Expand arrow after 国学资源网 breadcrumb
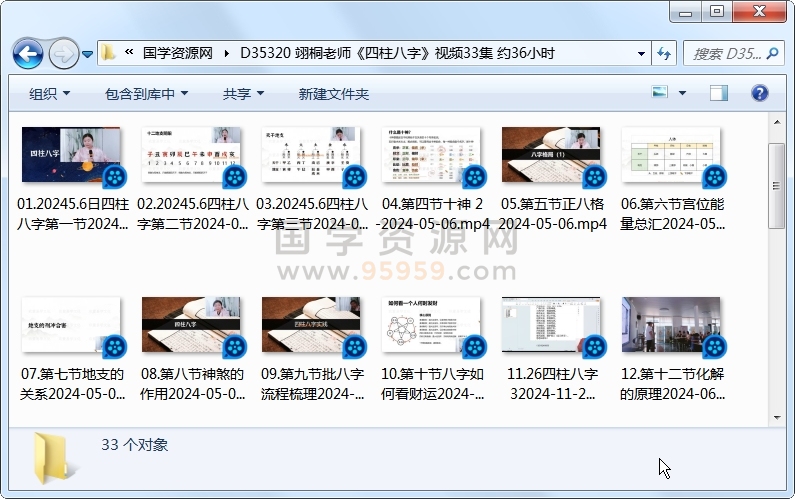The image size is (795, 499). click(226, 53)
